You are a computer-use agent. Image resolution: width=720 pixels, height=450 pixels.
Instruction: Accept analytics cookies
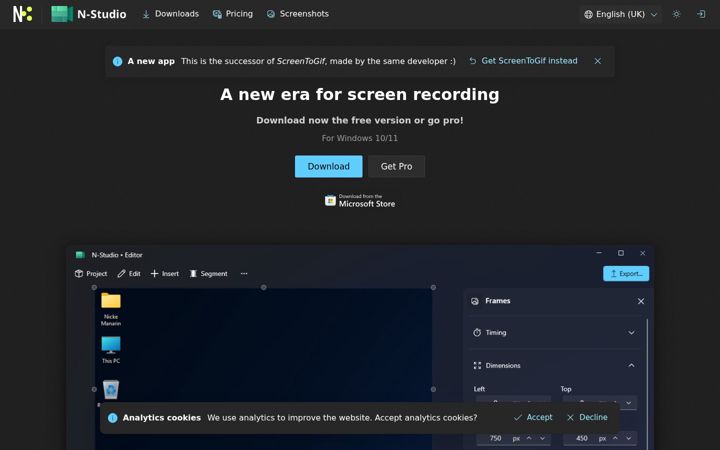533,417
